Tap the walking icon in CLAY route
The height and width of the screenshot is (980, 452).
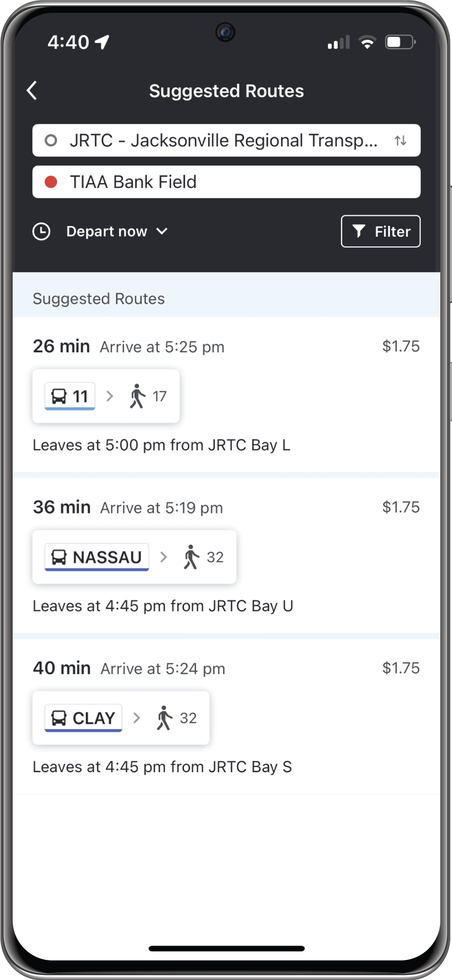tap(164, 718)
